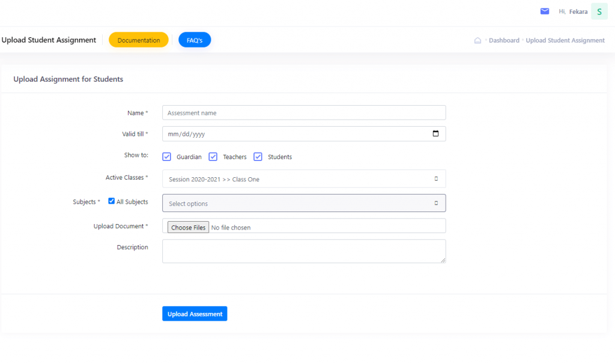This screenshot has height=364, width=615.
Task: Toggle the Teachers checkbox
Action: click(213, 157)
